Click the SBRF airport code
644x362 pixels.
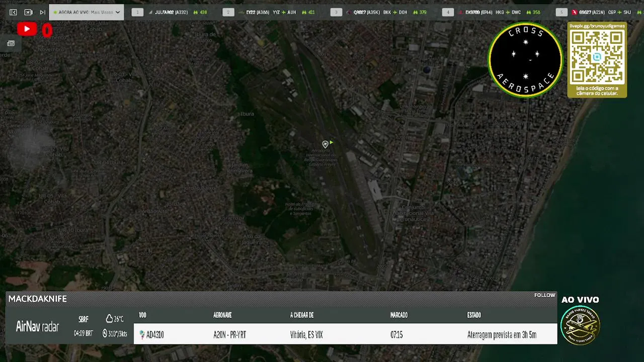click(84, 319)
